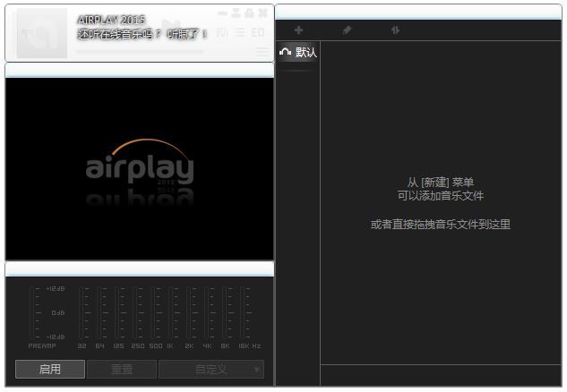Image resolution: width=567 pixels, height=392 pixels.
Task: Click the sort arrows icon in playlist toolbar
Action: (395, 30)
